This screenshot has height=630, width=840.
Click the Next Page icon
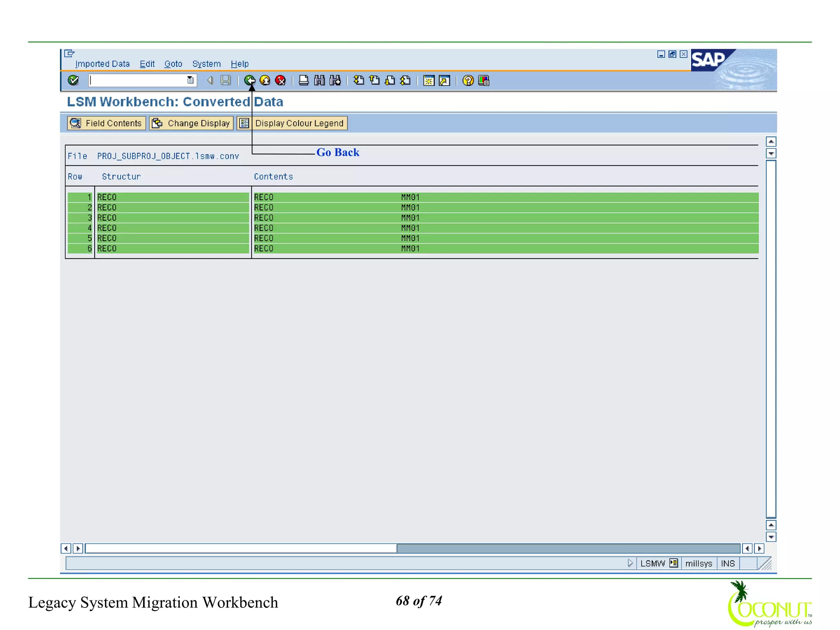coord(390,80)
